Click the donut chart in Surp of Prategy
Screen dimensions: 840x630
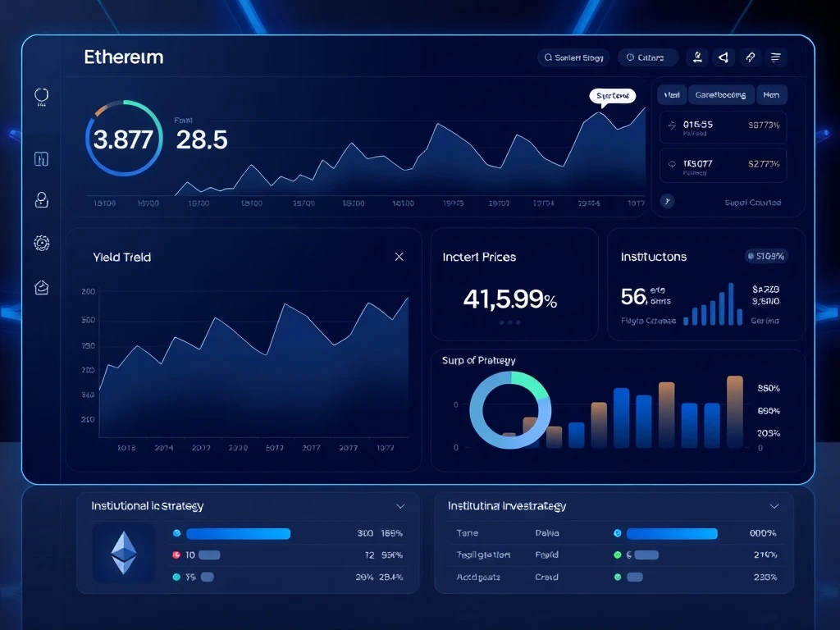coord(510,410)
